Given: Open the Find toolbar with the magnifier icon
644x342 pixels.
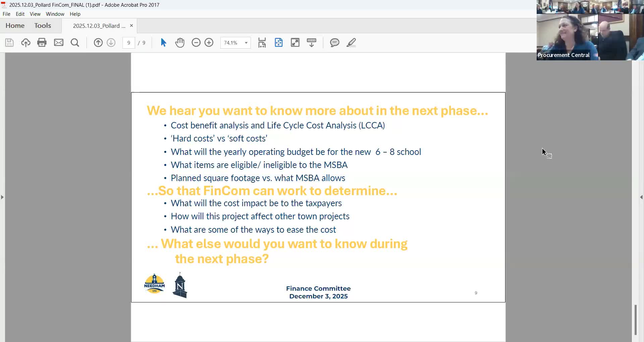Looking at the screenshot, I should (x=75, y=43).
